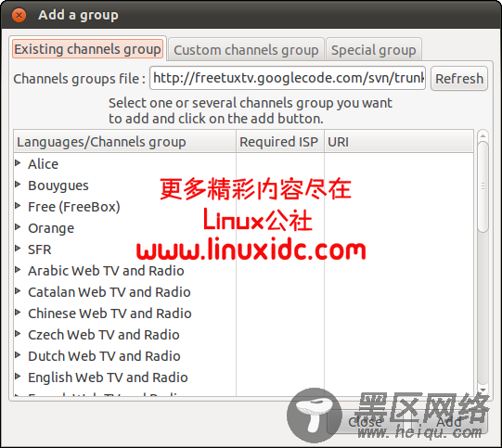Expand the SFR group

click(18, 249)
